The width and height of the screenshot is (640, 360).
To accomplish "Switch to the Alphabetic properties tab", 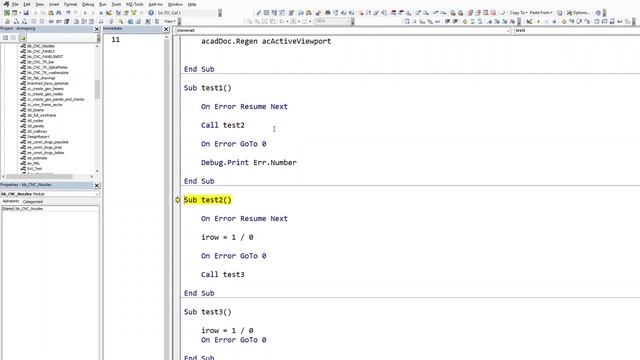I will pos(11,201).
